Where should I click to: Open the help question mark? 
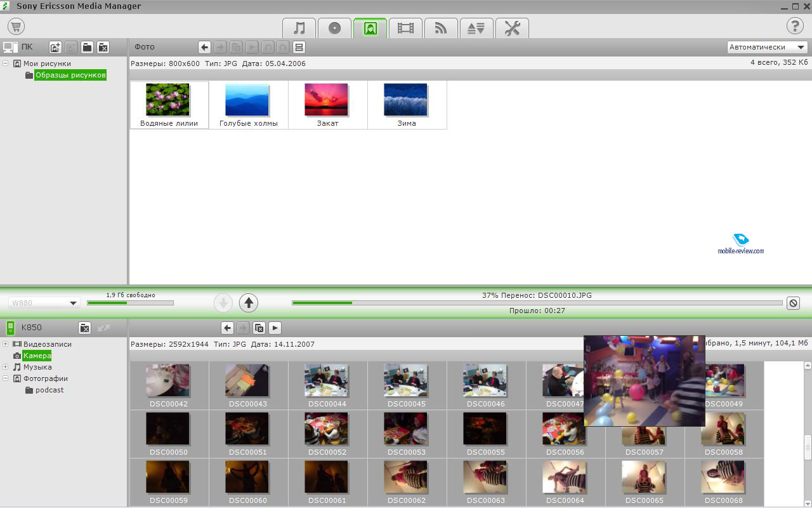[795, 26]
